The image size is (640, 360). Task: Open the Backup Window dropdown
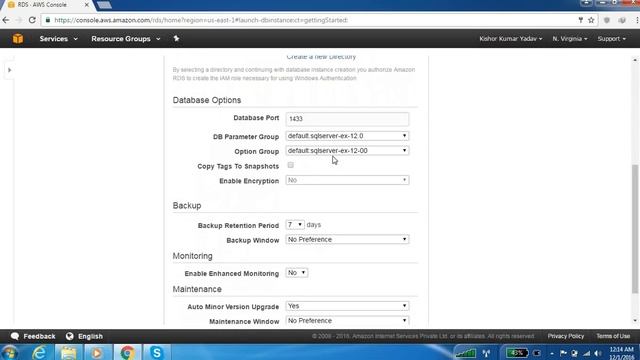(347, 240)
